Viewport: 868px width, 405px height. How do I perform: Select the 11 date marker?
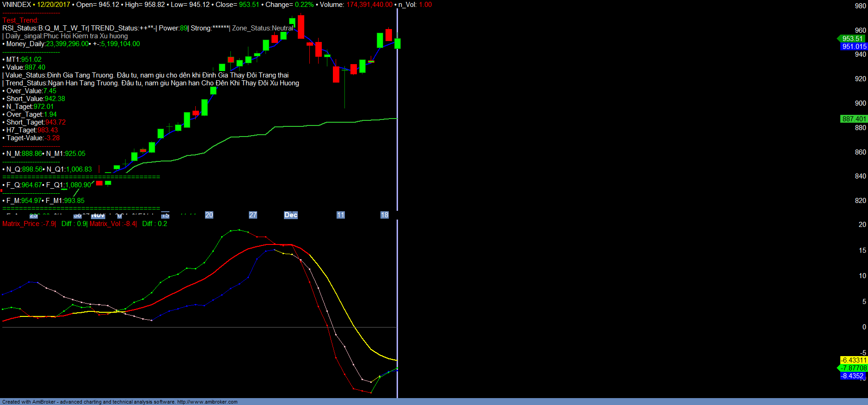tap(341, 215)
